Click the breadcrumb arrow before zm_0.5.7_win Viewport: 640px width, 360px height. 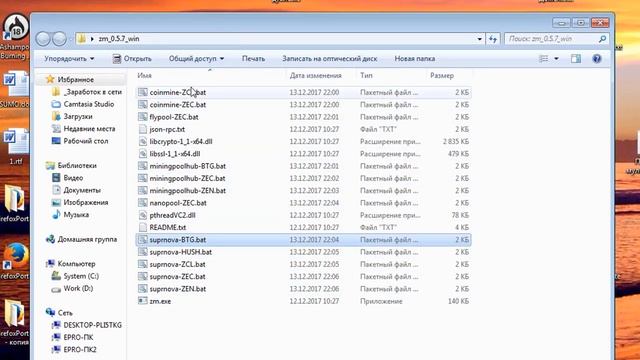[92, 39]
